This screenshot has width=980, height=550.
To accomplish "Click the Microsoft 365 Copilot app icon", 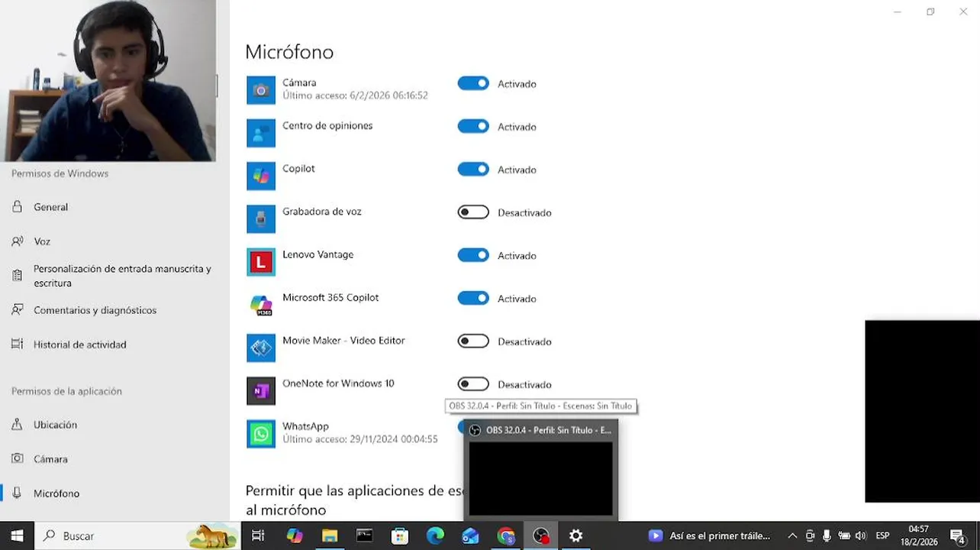I will coord(261,305).
